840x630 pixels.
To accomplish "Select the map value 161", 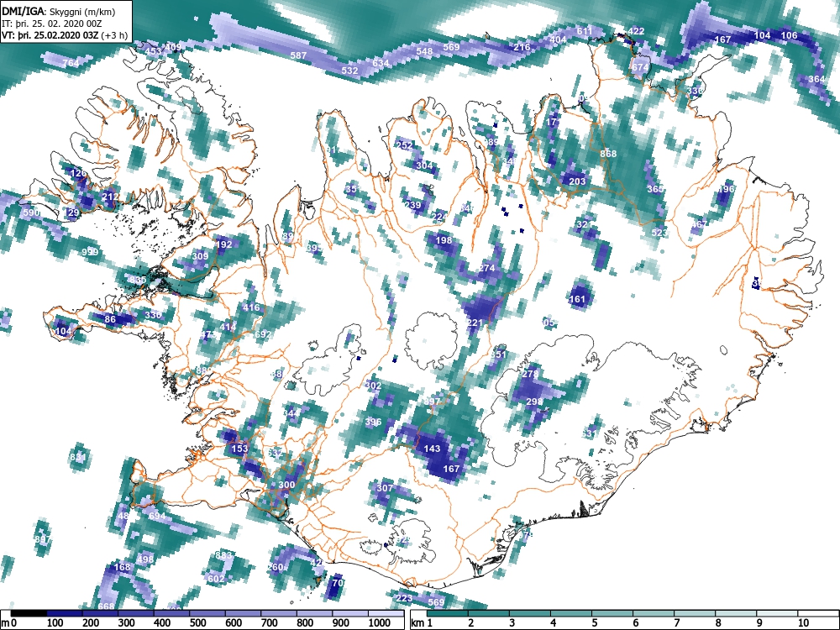I will [577, 299].
